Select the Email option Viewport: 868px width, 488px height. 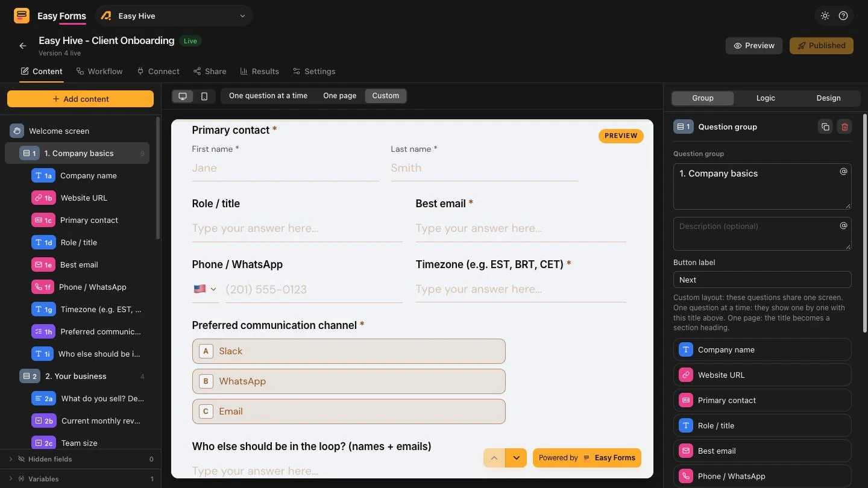(x=349, y=411)
